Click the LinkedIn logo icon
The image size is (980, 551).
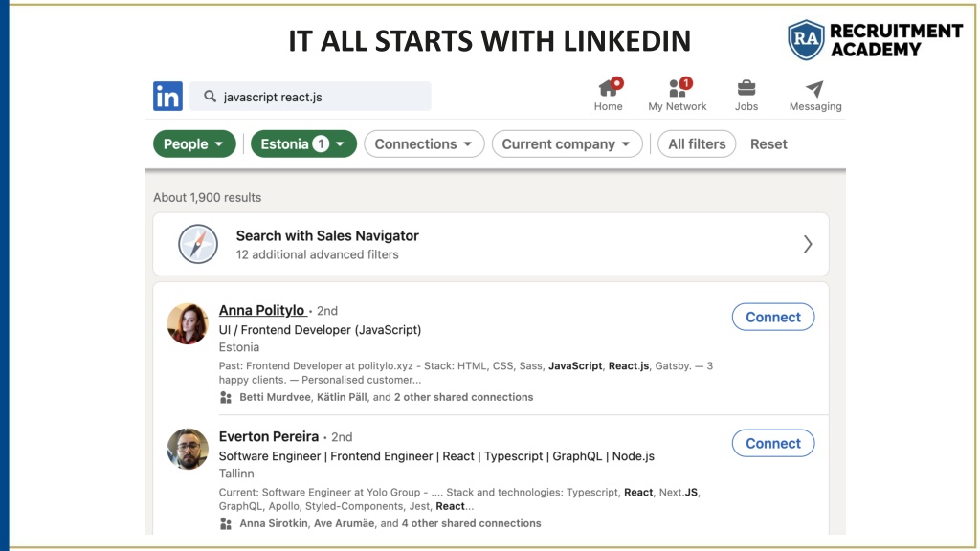[167, 97]
